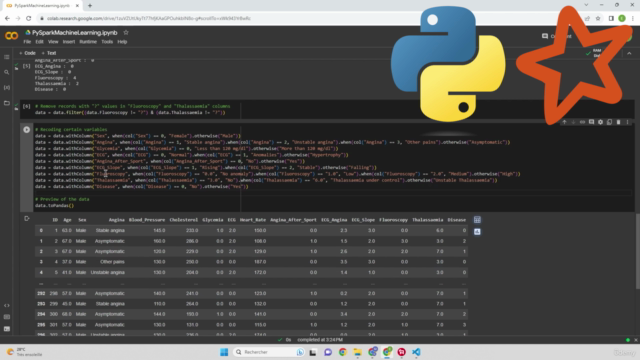Open a new browser tab
The height and width of the screenshot is (360, 640).
point(90,6)
